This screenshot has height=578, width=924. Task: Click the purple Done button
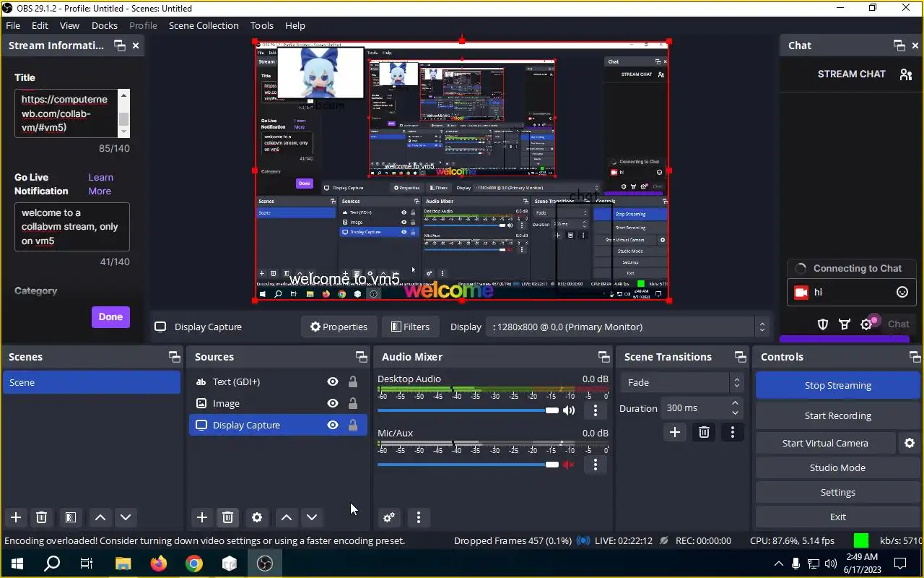click(110, 316)
